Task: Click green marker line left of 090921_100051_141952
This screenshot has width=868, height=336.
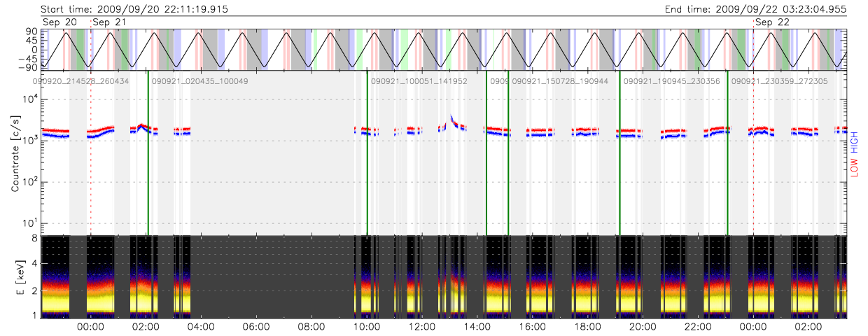Action: [x=367, y=154]
